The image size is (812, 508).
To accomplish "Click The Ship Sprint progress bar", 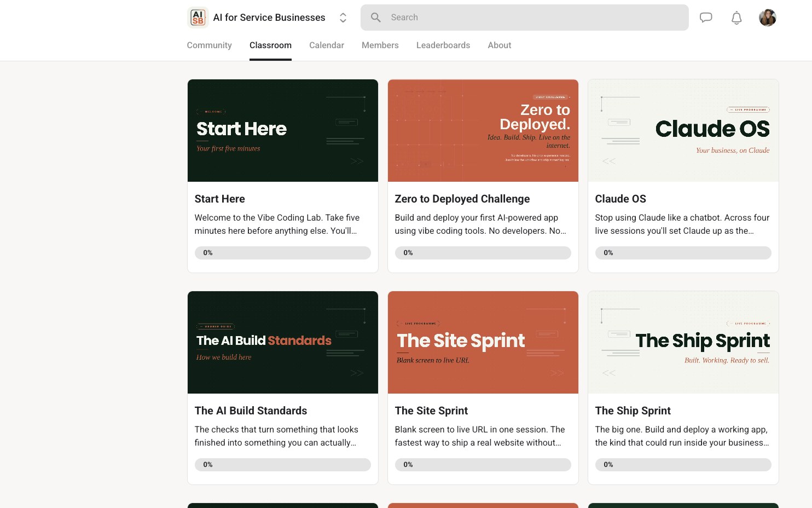I will click(683, 465).
